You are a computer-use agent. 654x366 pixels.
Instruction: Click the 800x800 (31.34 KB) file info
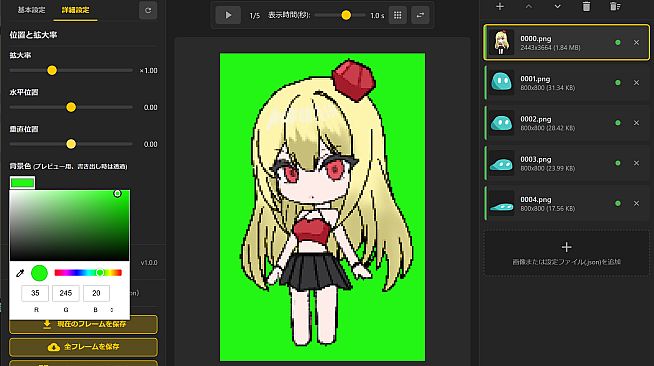coord(548,88)
